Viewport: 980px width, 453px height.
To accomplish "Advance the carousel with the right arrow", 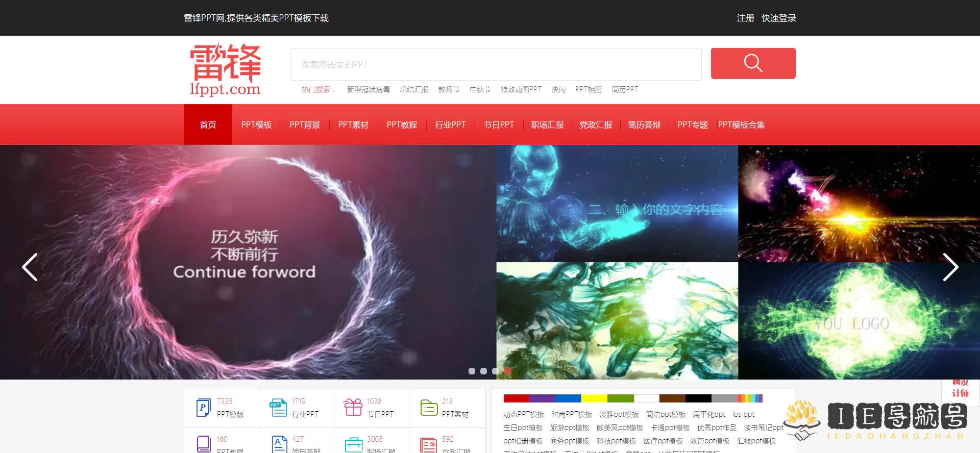I will click(x=950, y=267).
